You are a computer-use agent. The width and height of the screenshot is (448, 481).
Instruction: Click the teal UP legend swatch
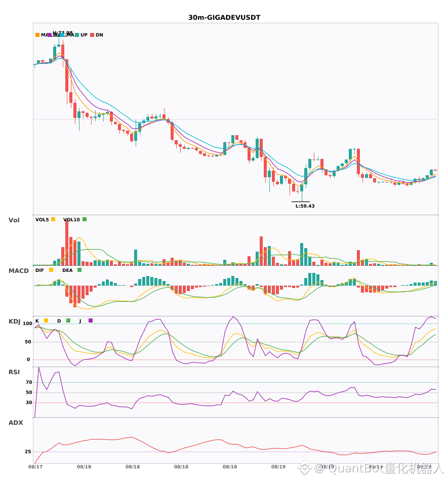click(77, 35)
